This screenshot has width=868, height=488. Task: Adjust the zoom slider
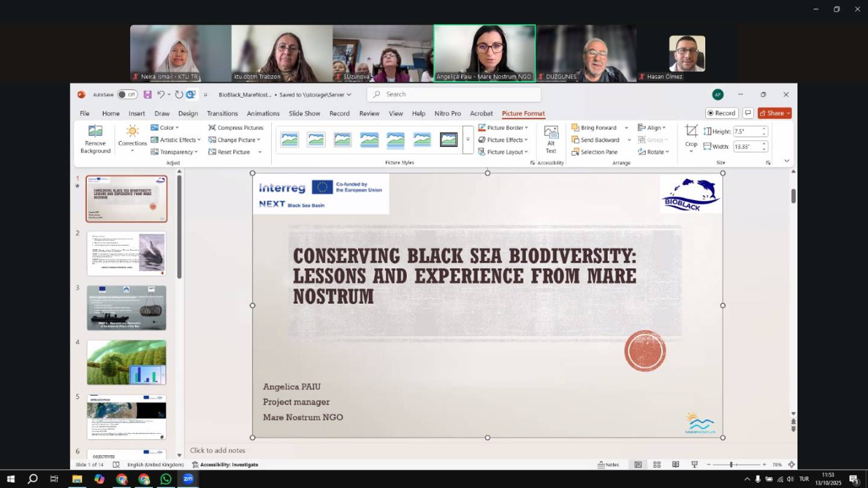pyautogui.click(x=731, y=465)
